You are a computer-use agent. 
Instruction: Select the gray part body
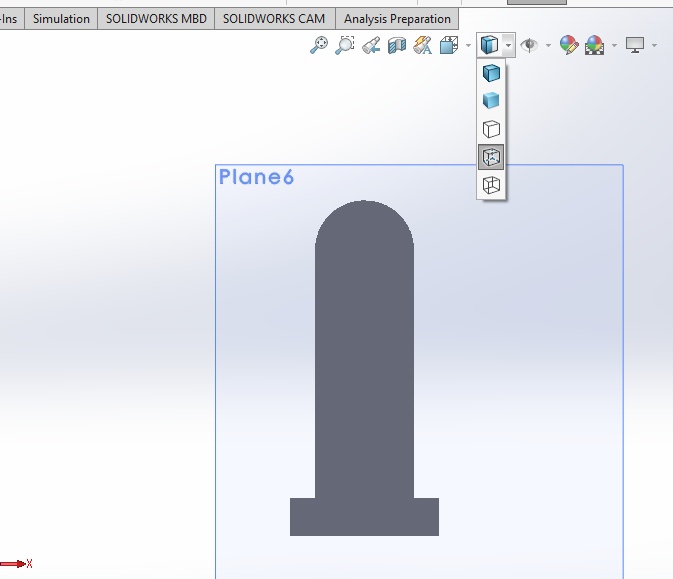[364, 368]
